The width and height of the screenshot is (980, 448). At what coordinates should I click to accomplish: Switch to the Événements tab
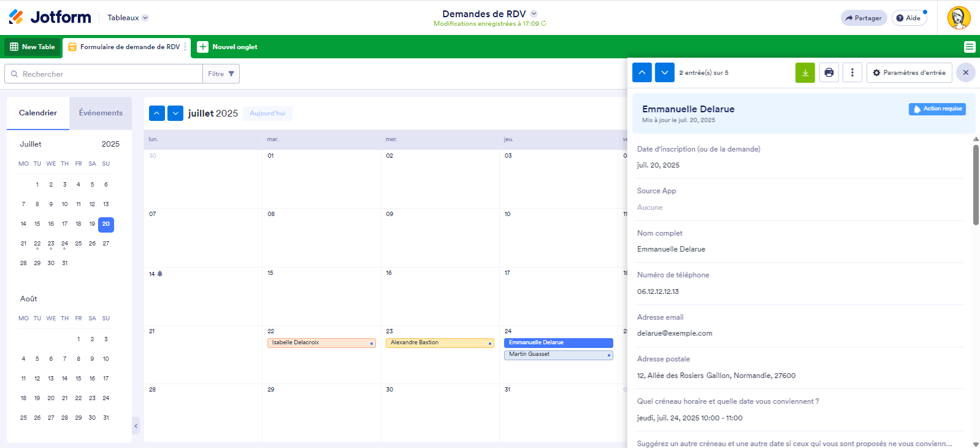[101, 113]
